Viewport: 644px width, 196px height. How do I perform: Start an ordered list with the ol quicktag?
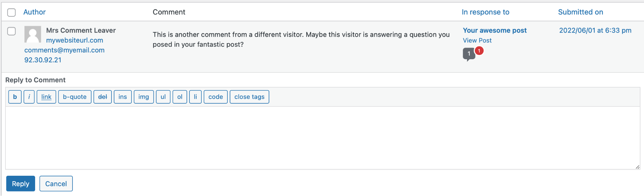(179, 97)
